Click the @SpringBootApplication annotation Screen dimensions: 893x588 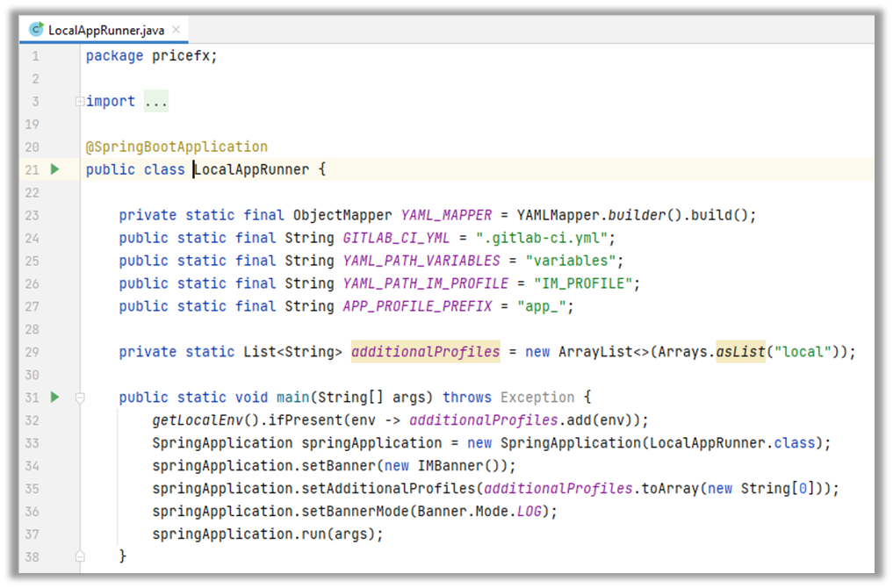coord(176,147)
